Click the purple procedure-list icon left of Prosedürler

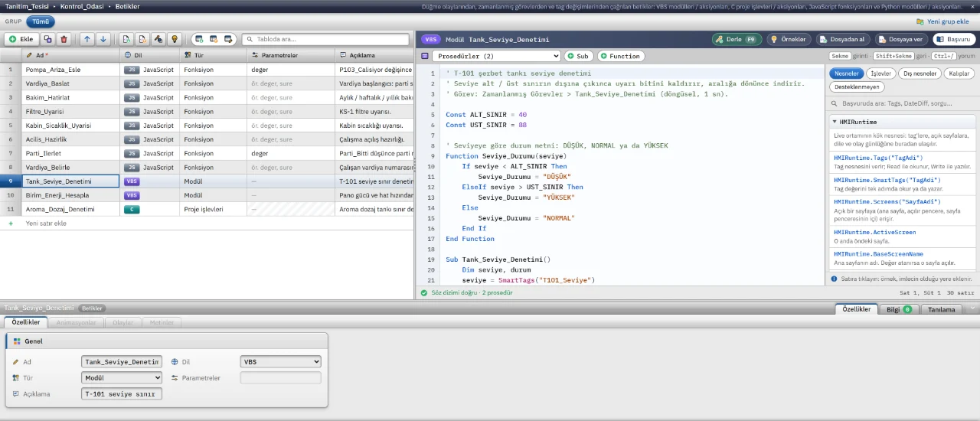click(425, 56)
